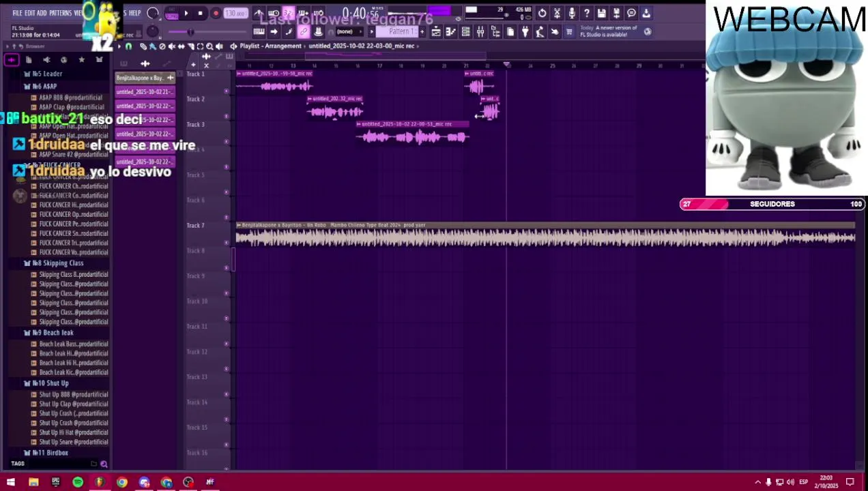868x491 pixels.
Task: Open the Playlist window icon
Action: pos(436,31)
